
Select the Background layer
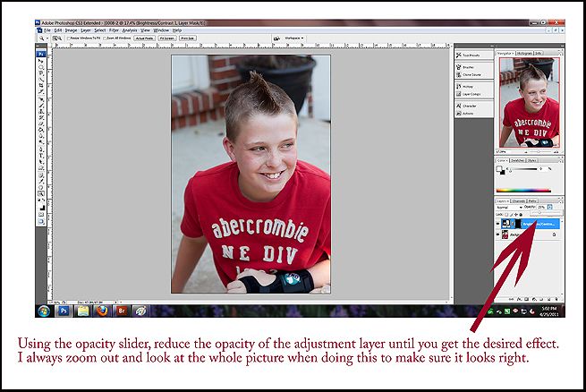(528, 234)
